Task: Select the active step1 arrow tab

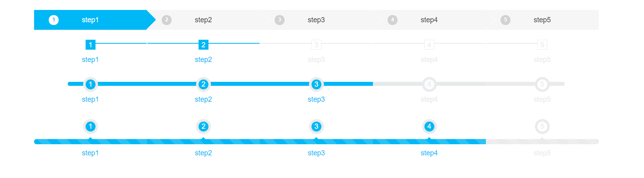Action: [x=90, y=20]
